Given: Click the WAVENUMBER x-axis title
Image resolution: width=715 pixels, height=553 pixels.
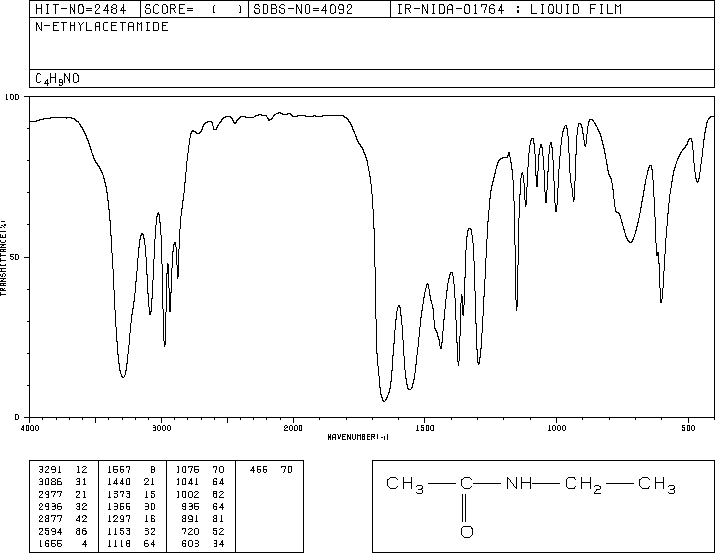Looking at the screenshot, I should coord(358,437).
